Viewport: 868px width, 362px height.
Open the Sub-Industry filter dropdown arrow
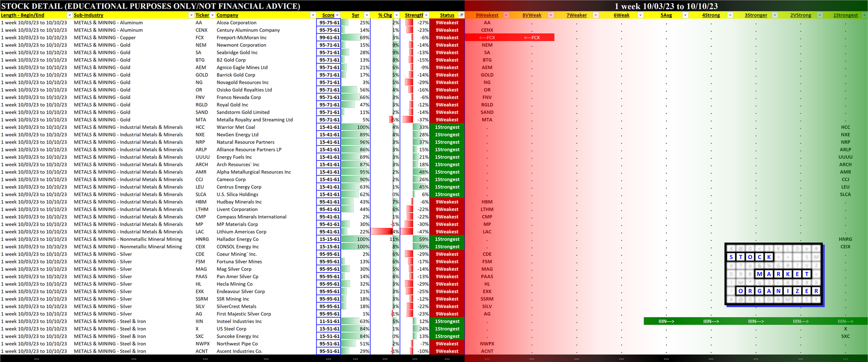pos(191,15)
